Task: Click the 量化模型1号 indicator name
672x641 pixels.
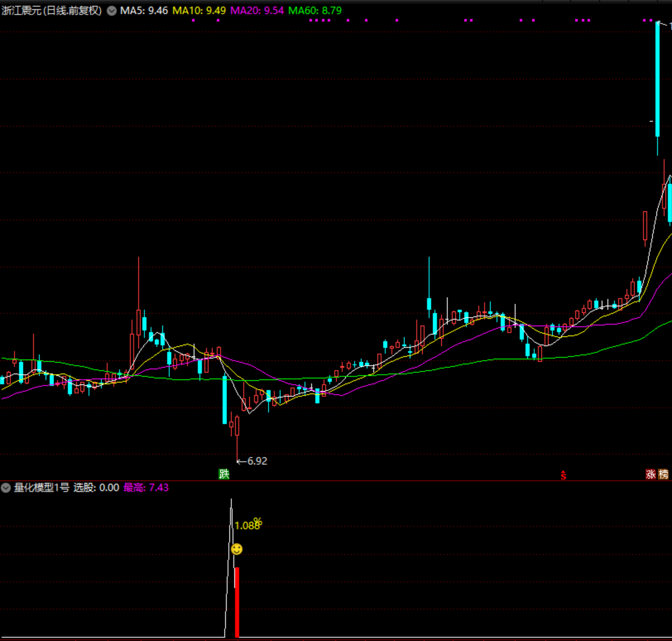Action: click(42, 488)
